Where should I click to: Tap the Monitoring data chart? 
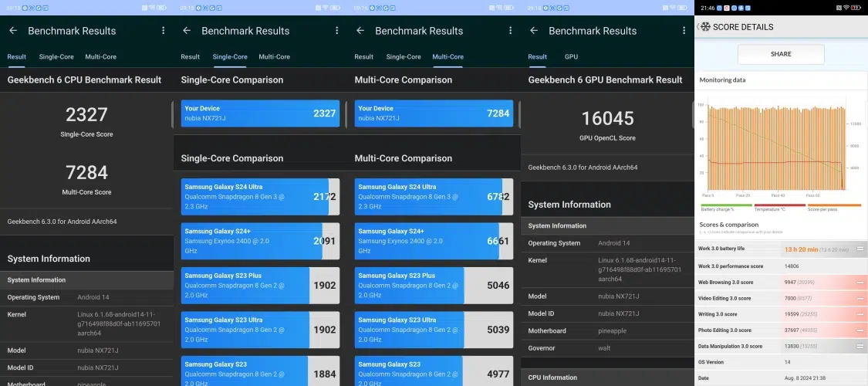point(779,148)
